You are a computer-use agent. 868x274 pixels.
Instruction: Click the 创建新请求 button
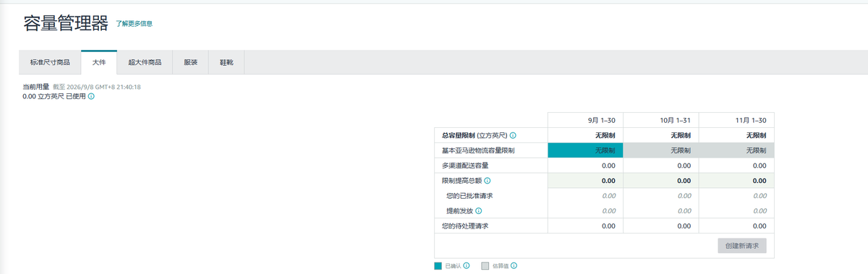tap(742, 246)
